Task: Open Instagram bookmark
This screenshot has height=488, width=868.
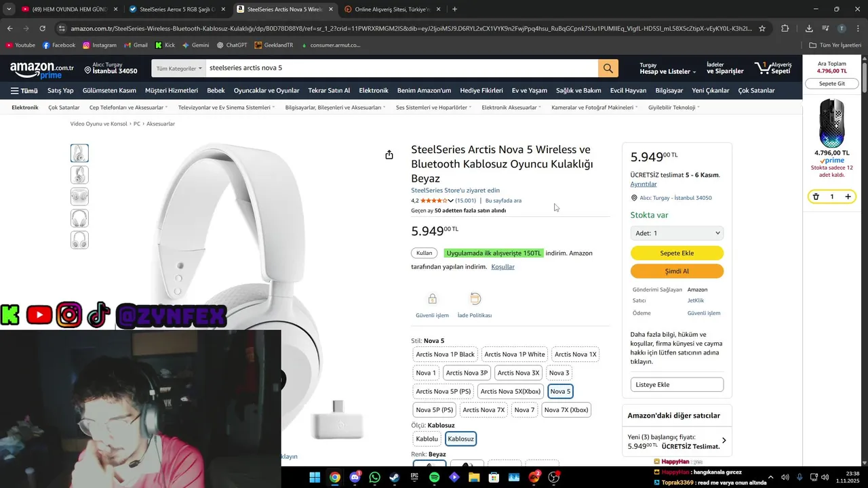Action: coord(100,45)
